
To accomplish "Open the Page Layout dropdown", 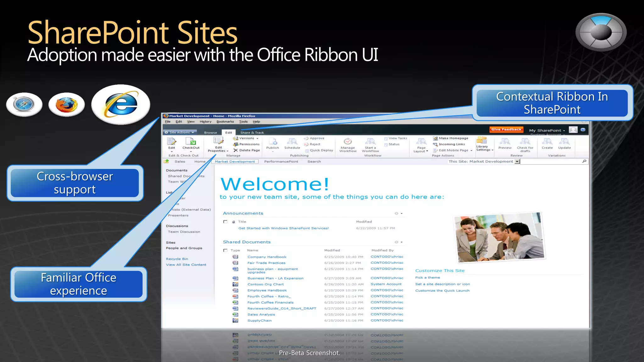I will (x=421, y=149).
